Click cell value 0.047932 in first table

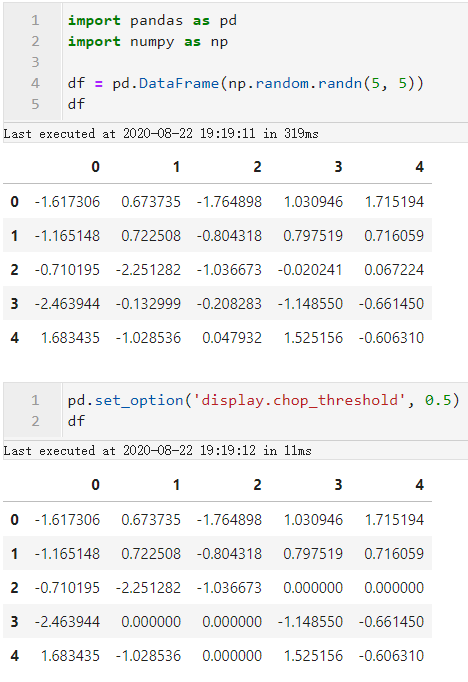232,338
